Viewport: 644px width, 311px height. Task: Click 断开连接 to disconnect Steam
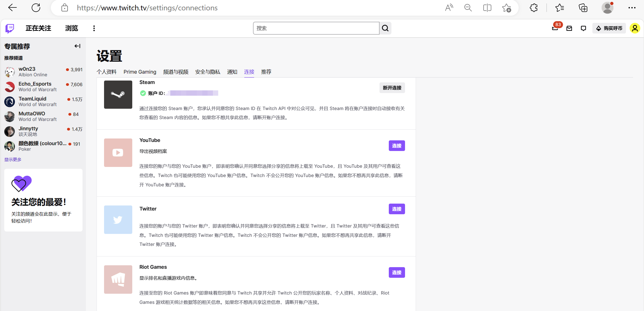click(392, 87)
